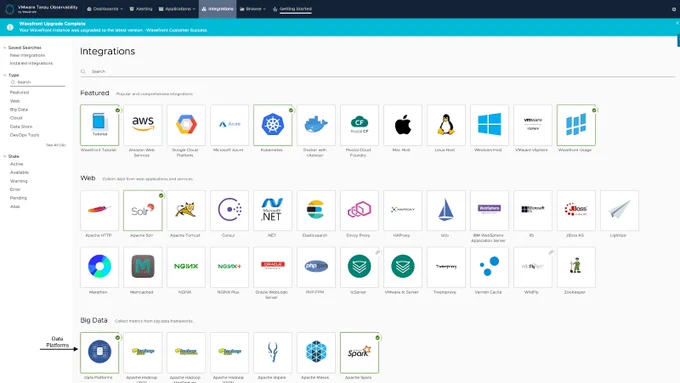Open the Consul integration tile
The image size is (680, 383).
click(x=229, y=210)
